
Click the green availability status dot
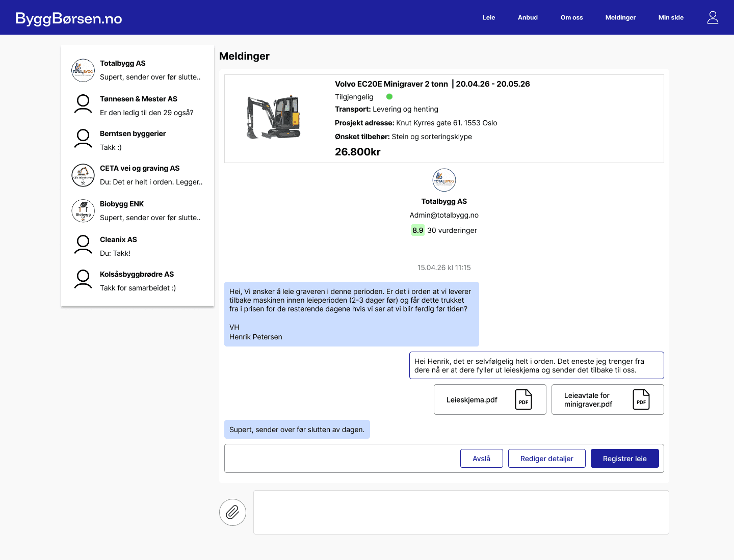tap(389, 97)
